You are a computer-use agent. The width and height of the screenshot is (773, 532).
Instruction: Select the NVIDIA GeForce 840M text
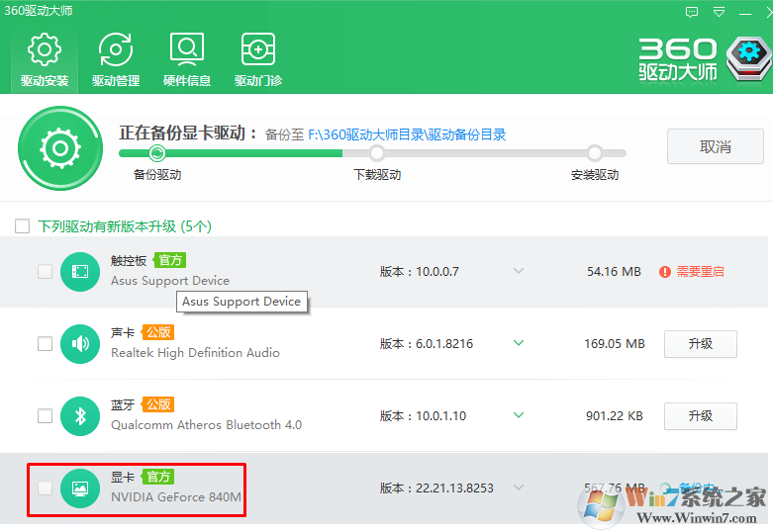point(176,496)
